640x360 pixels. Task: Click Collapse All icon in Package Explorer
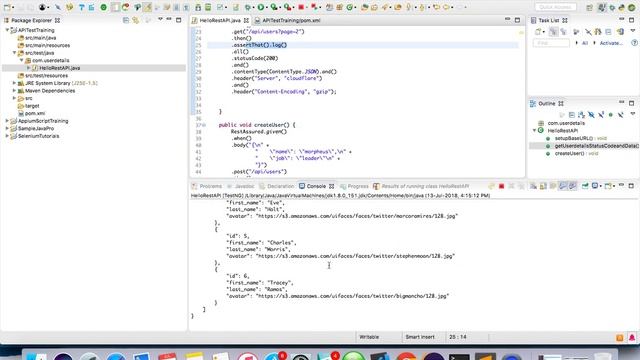126,20
